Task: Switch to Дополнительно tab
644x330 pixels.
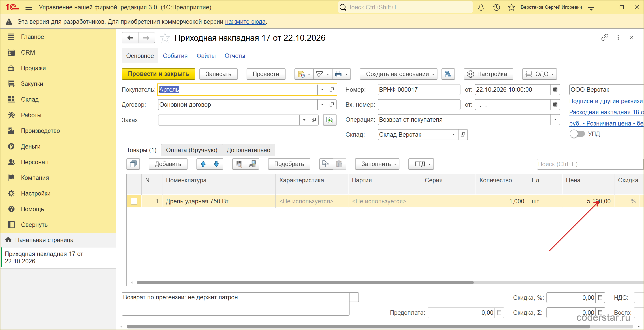Action: coord(248,150)
